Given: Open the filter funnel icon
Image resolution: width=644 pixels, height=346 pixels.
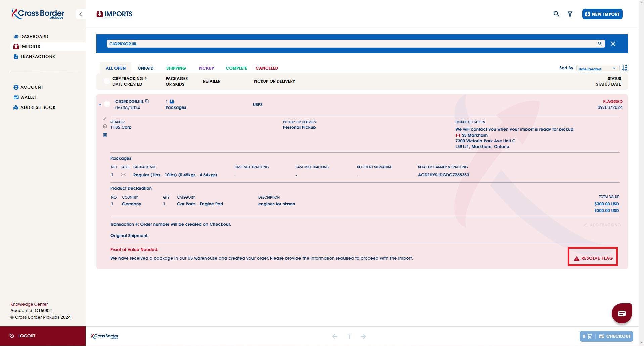Looking at the screenshot, I should (570, 14).
